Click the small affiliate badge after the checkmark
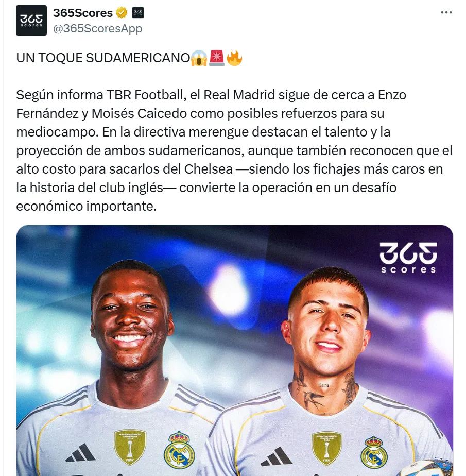The height and width of the screenshot is (476, 466). (138, 13)
